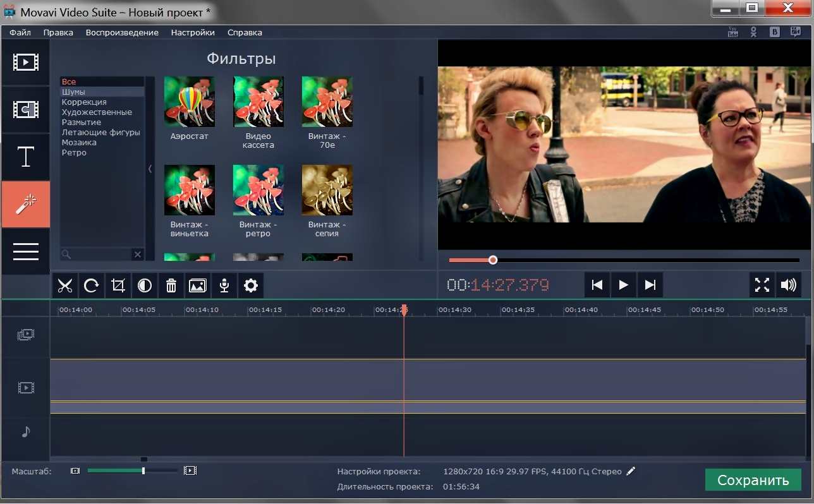The image size is (814, 504).
Task: Choose the Винтаж - виньетка filter
Action: pos(189,190)
